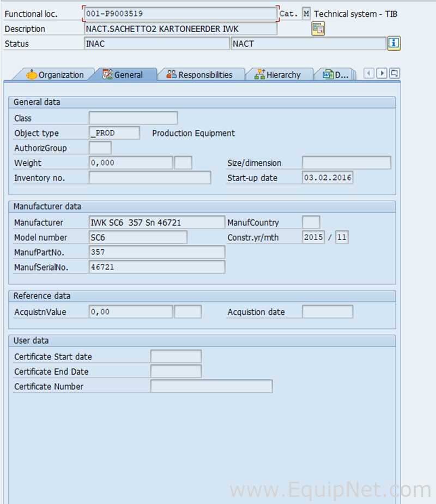Screen dimensions: 436x504
Task: Focus the Certificate Number field
Action: click(211, 386)
